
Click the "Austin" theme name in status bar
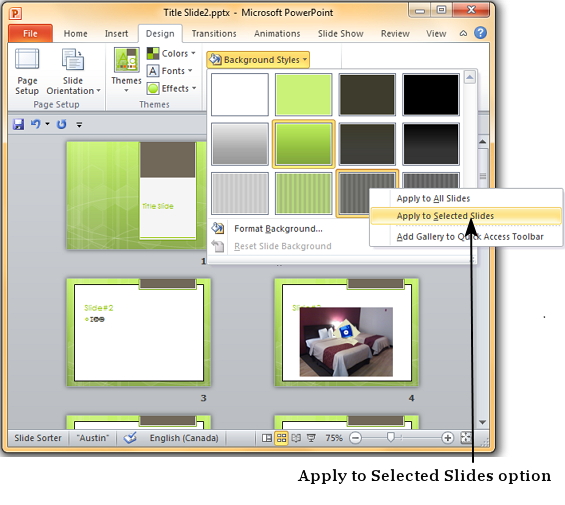coord(93,438)
